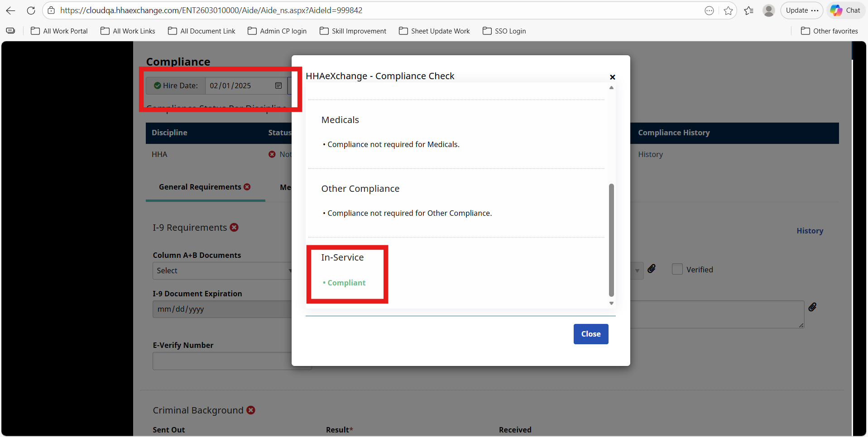Click the E-Verify Number input field

tap(222, 361)
